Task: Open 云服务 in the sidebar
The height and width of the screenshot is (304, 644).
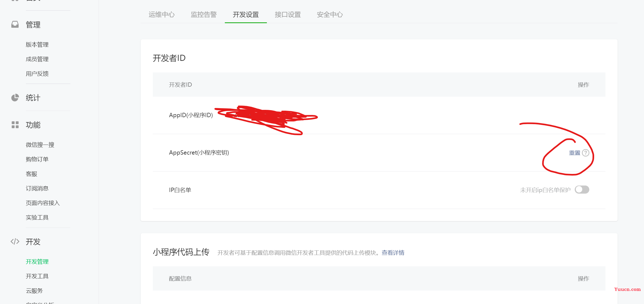Action: click(x=34, y=291)
